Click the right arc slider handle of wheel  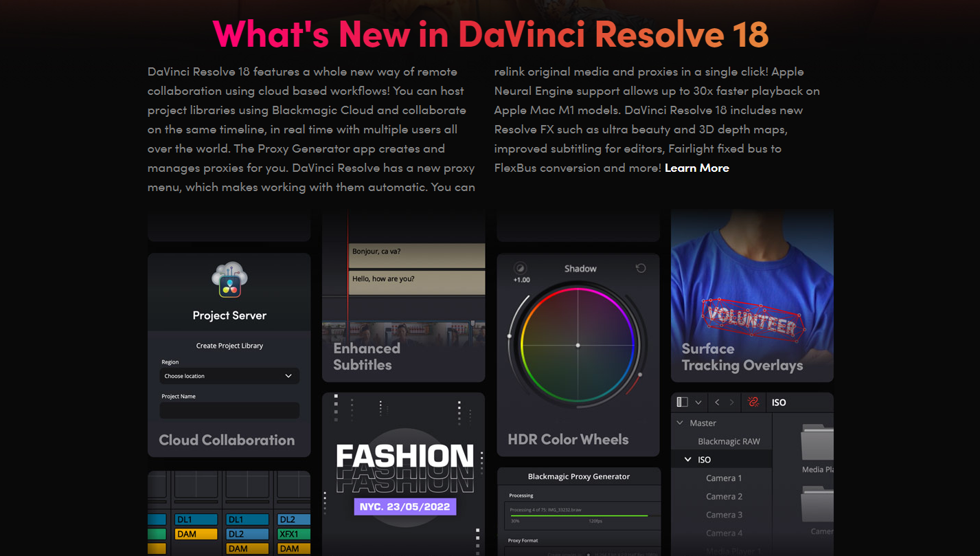pyautogui.click(x=640, y=375)
